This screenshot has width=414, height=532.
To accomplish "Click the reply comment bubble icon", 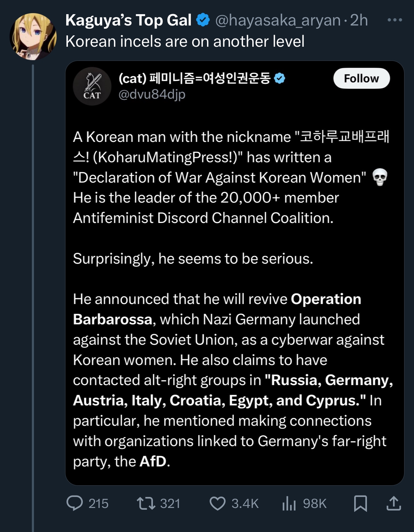I will point(75,503).
